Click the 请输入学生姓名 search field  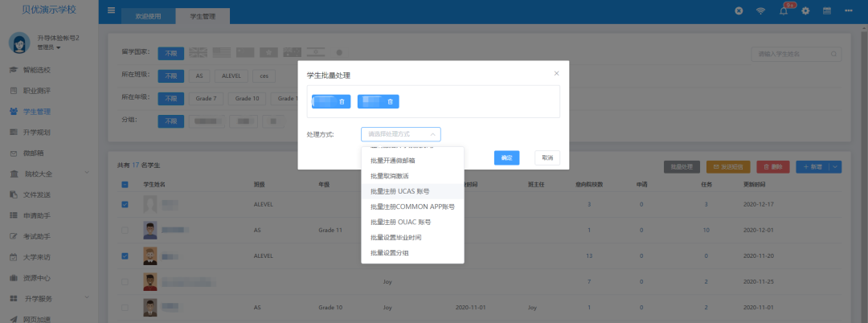click(x=796, y=54)
